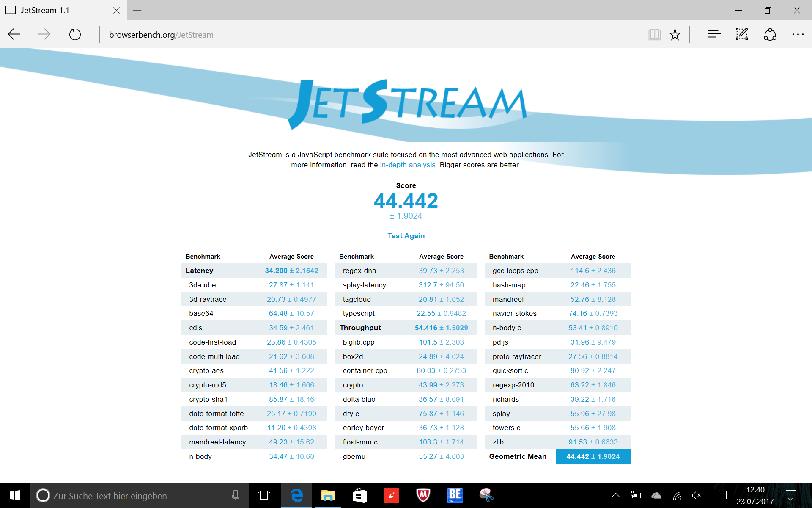This screenshot has height=508, width=812.
Task: Click navier-stokes score 74.16 ± 0.7393
Action: 593,313
